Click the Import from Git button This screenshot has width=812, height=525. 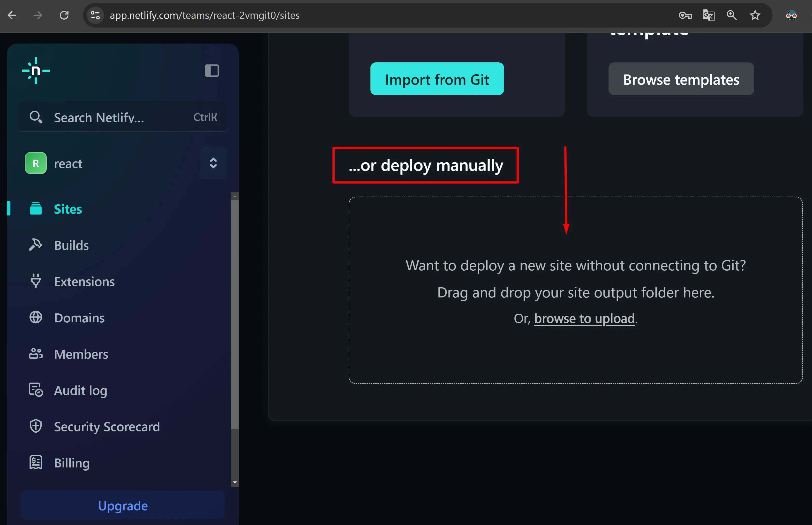[437, 79]
